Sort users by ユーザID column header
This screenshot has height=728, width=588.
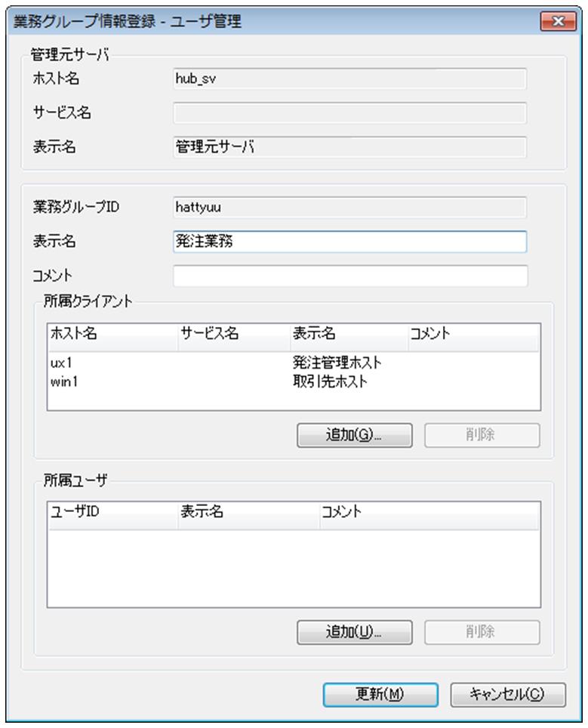coord(112,515)
